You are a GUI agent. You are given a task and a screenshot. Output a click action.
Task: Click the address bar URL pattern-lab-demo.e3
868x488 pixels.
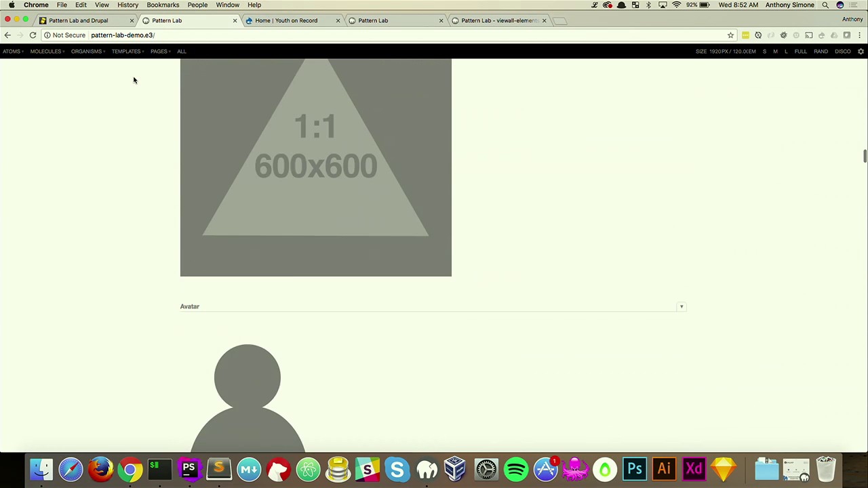[123, 35]
